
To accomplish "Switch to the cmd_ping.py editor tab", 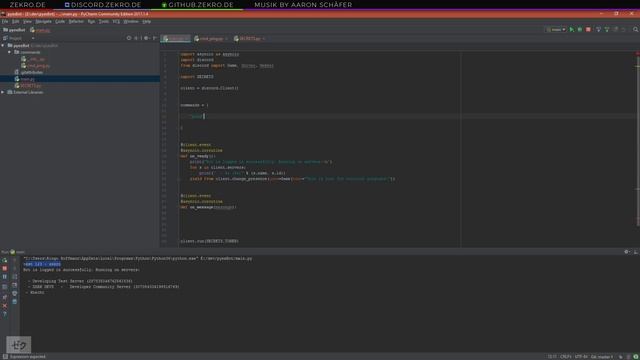I will point(211,39).
